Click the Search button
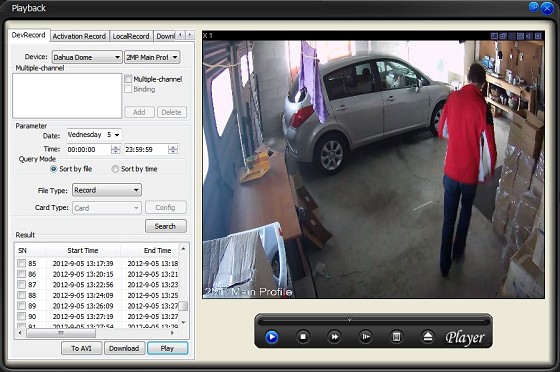This screenshot has height=372, width=560. [166, 226]
